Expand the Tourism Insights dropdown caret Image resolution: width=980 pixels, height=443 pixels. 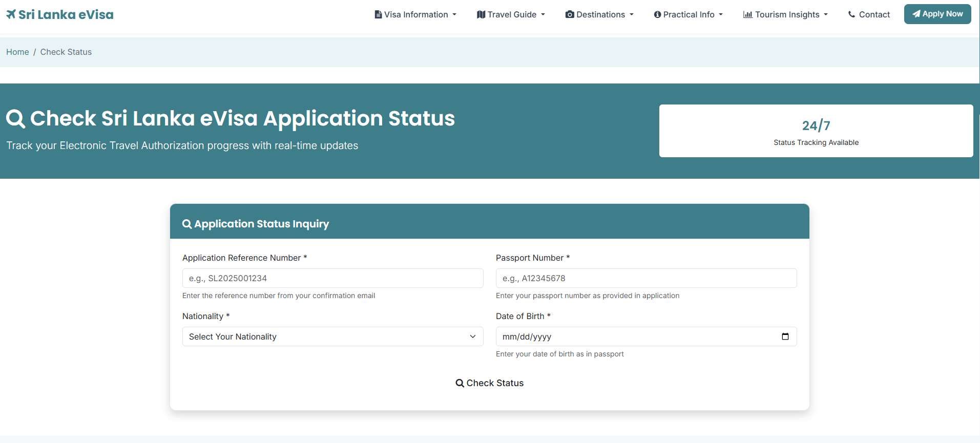(x=826, y=14)
